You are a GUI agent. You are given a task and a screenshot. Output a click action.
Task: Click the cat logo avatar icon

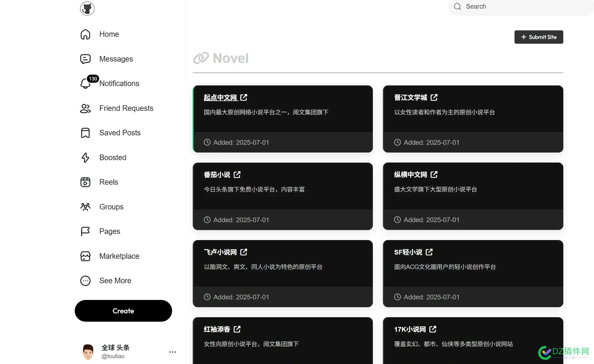coord(87,8)
